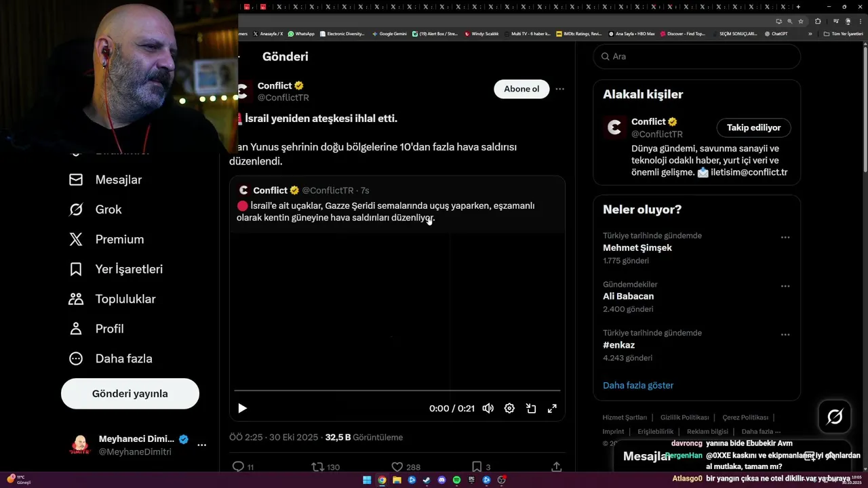
Task: Open Epic Games launcher from taskbar
Action: pos(471,480)
